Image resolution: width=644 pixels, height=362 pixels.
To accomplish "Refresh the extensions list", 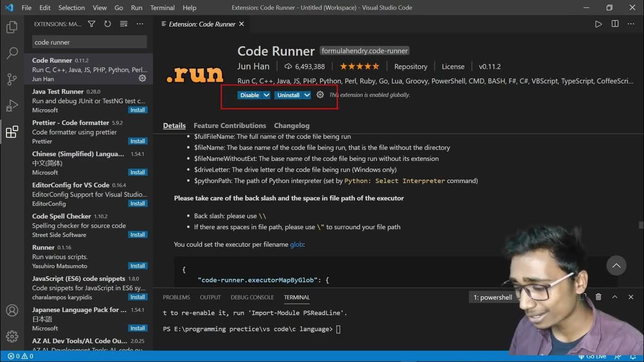I will click(108, 24).
